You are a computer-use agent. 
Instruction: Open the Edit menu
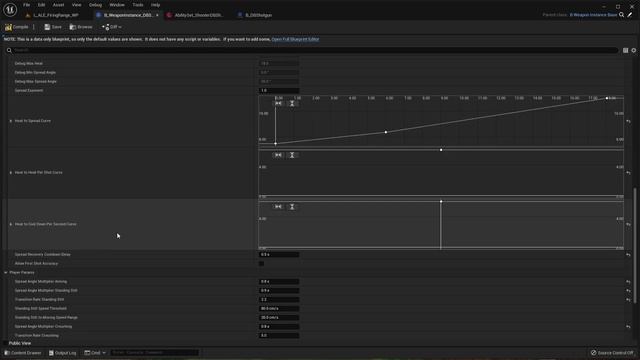pos(41,5)
